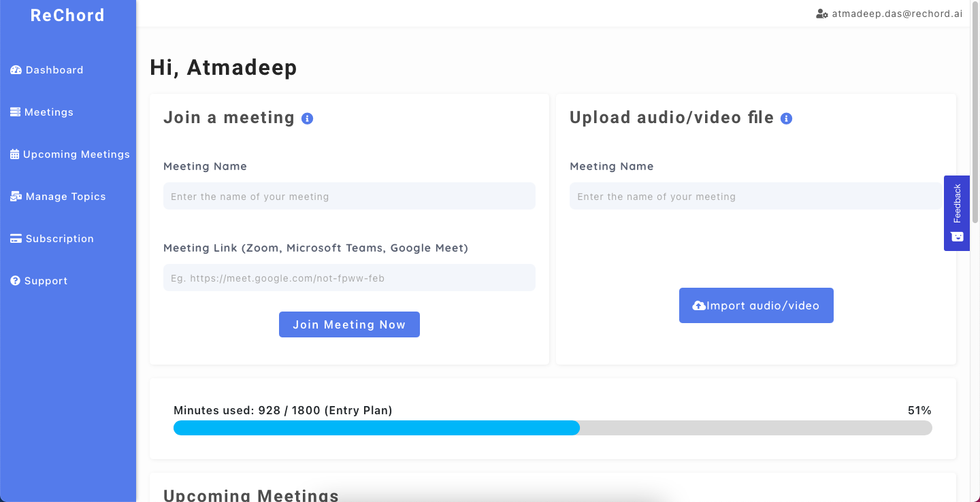The height and width of the screenshot is (502, 980).
Task: Click the smiley icon on the Feedback tab
Action: coord(957,237)
